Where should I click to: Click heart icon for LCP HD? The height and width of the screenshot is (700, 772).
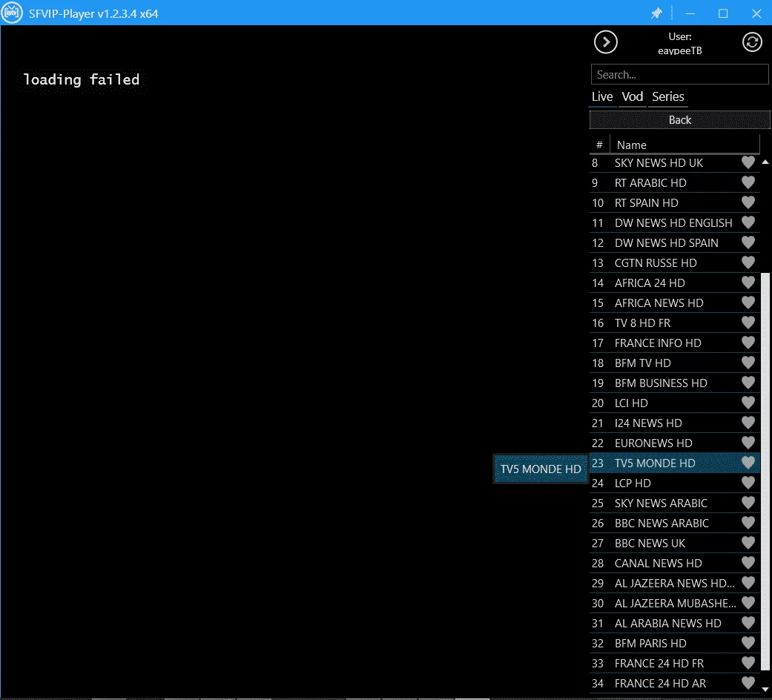click(x=748, y=483)
